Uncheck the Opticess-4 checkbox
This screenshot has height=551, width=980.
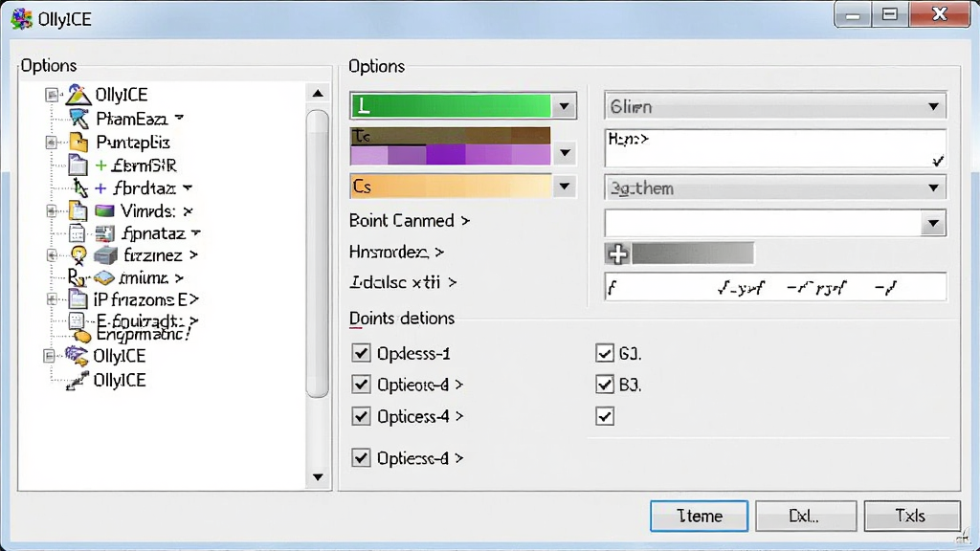361,416
